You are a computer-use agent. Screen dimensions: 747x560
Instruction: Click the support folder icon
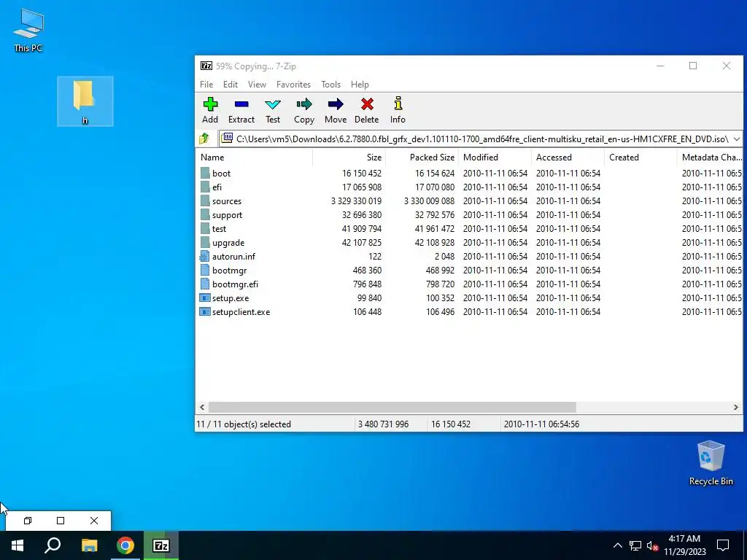pos(205,214)
